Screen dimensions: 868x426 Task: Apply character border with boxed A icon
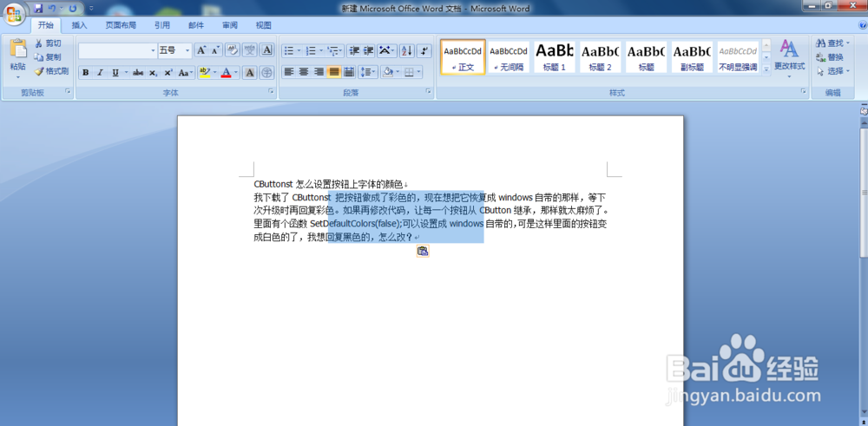click(267, 50)
